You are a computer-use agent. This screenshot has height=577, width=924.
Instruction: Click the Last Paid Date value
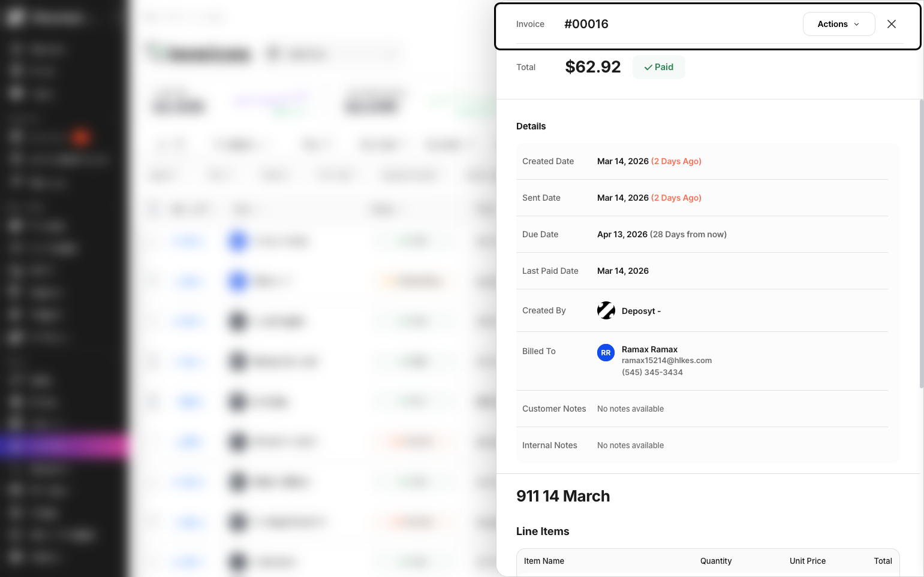click(623, 271)
